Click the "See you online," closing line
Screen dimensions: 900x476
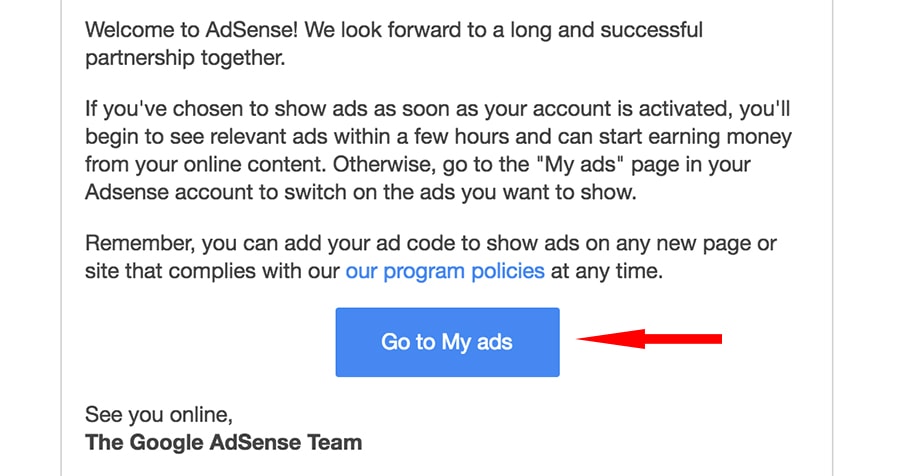click(x=159, y=415)
